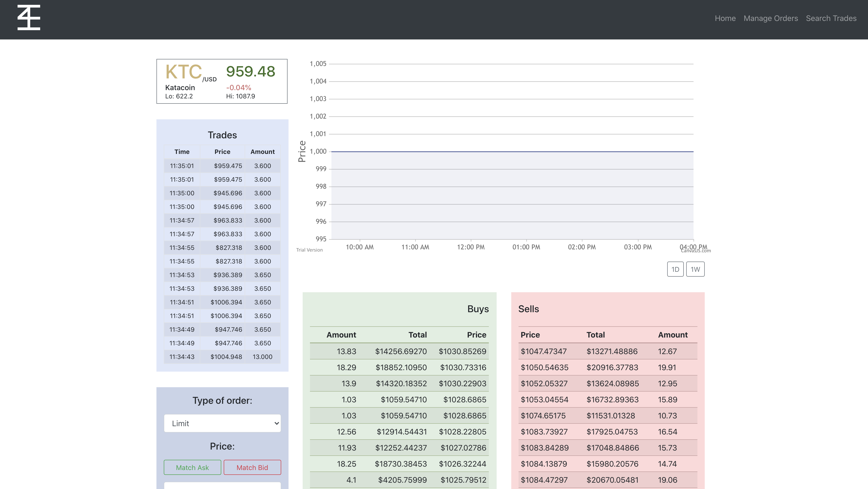Screen dimensions: 868x489
Task: Switch chart to 1D range
Action: (675, 269)
